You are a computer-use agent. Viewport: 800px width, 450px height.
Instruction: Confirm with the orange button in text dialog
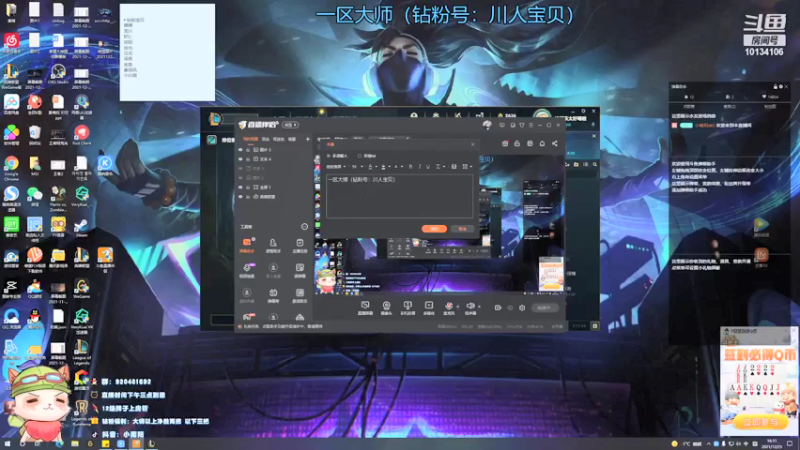point(434,229)
